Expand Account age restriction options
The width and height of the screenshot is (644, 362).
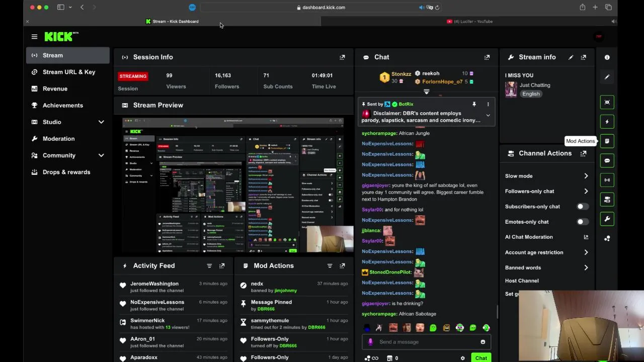[586, 252]
